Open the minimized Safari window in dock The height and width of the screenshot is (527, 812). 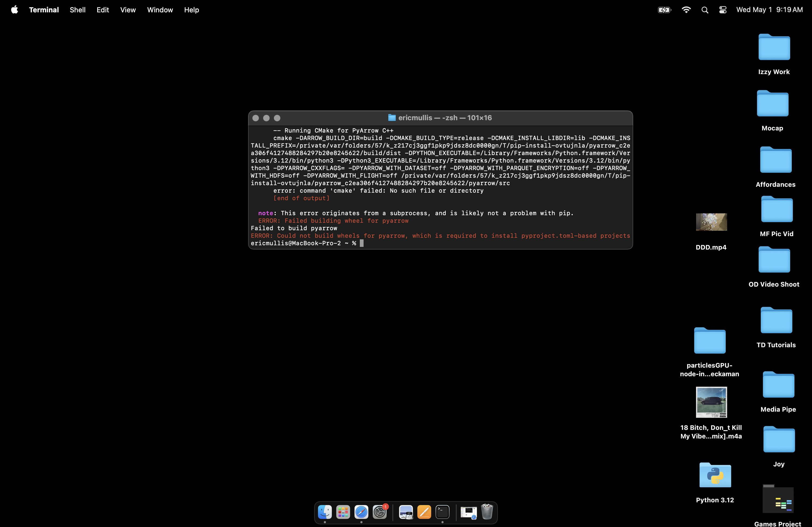click(x=469, y=512)
